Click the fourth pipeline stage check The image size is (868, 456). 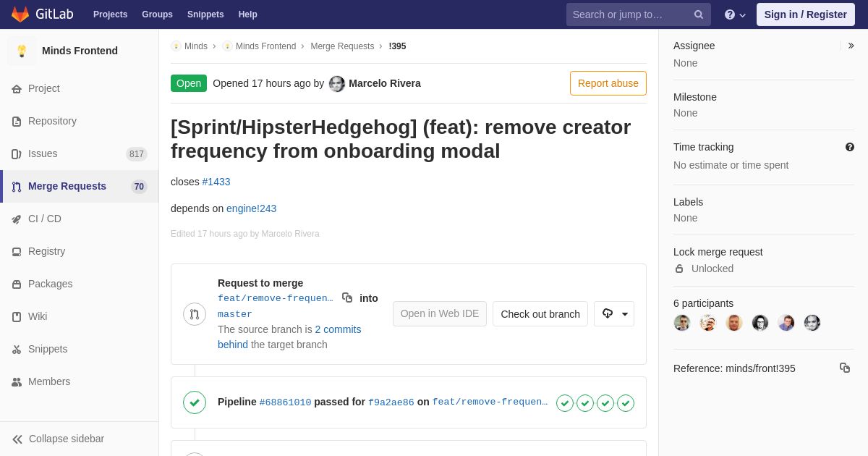pyautogui.click(x=626, y=403)
